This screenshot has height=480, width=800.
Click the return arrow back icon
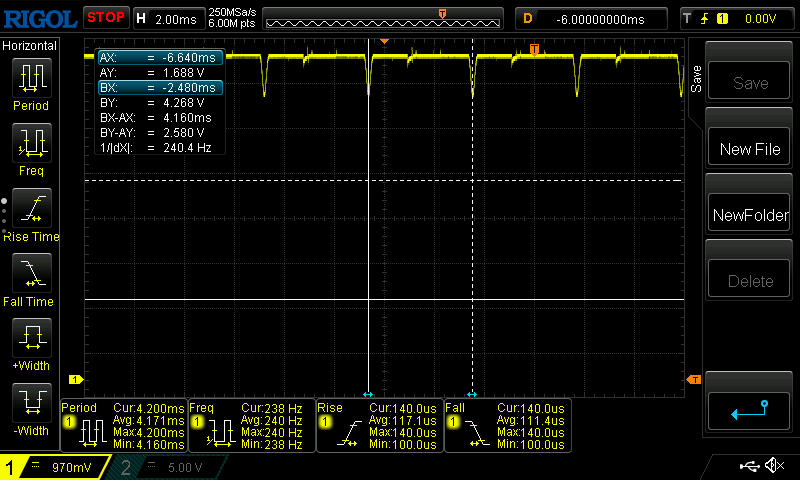750,409
